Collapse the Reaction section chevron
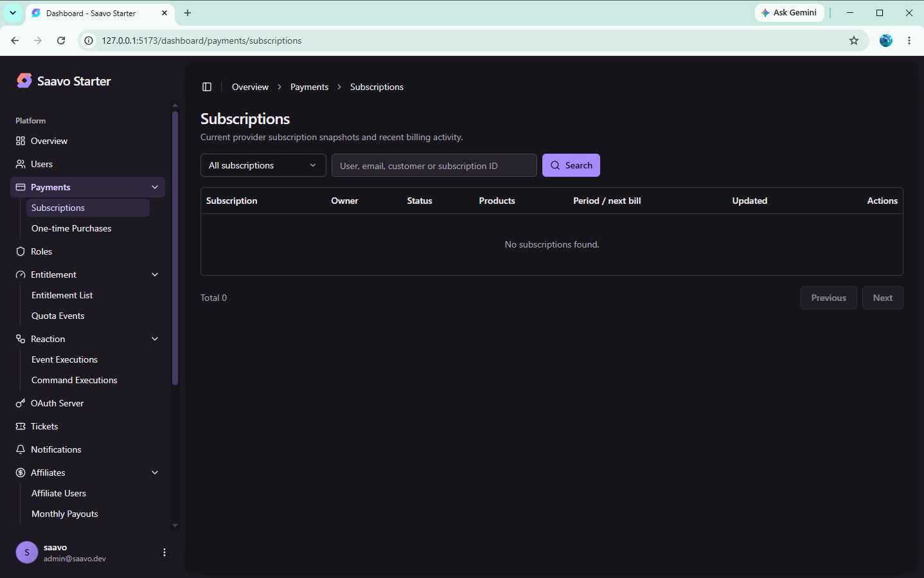The height and width of the screenshot is (578, 924). pyautogui.click(x=155, y=339)
